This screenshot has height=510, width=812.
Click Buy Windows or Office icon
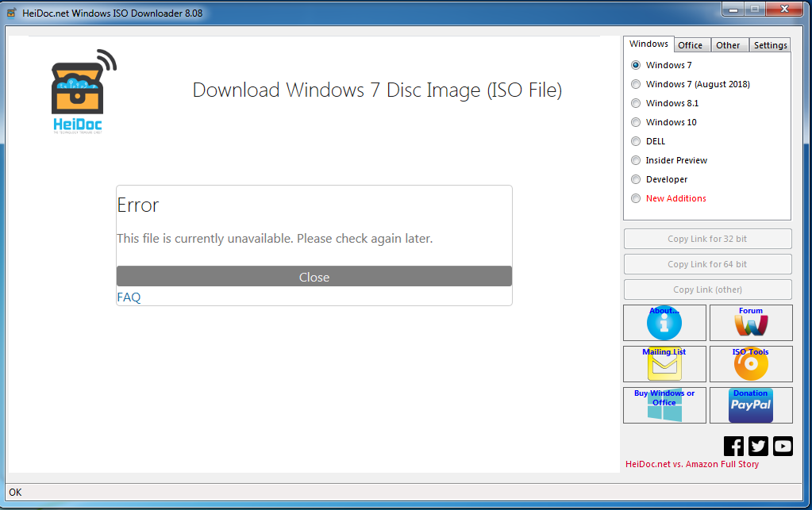pyautogui.click(x=664, y=405)
